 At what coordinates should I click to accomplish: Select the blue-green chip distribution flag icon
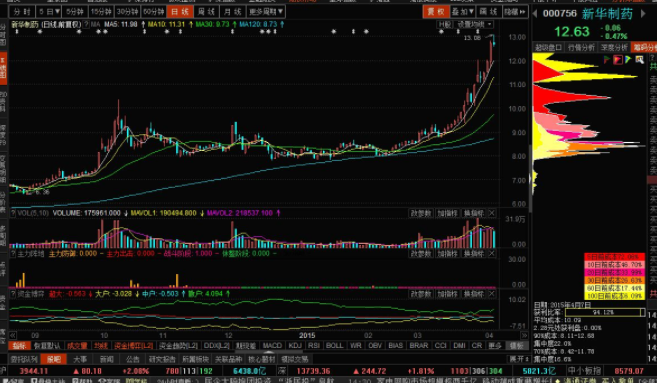[628, 60]
